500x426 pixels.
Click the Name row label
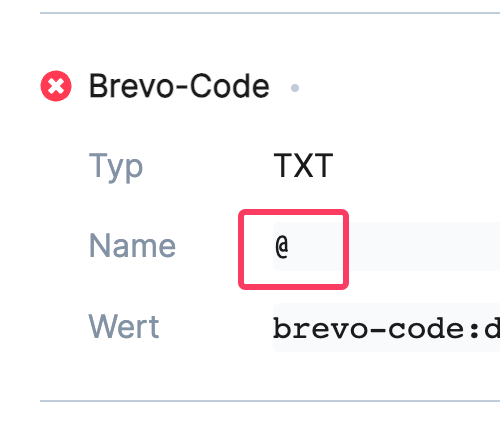pos(132,246)
